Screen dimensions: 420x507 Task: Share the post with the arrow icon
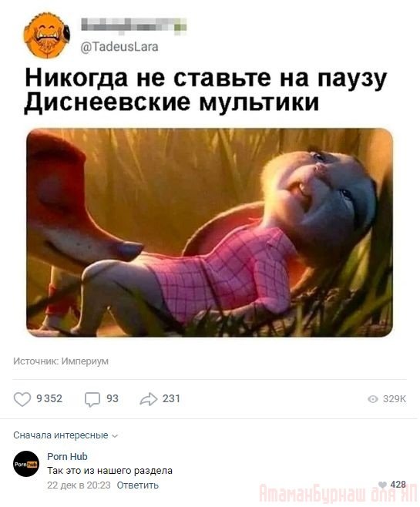pyautogui.click(x=149, y=399)
